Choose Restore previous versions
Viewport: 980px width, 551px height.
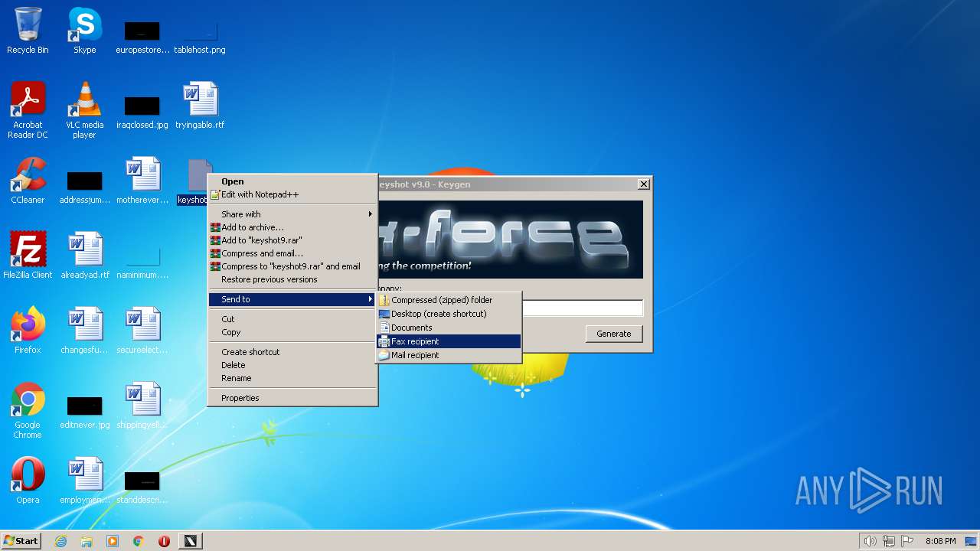tap(292, 279)
